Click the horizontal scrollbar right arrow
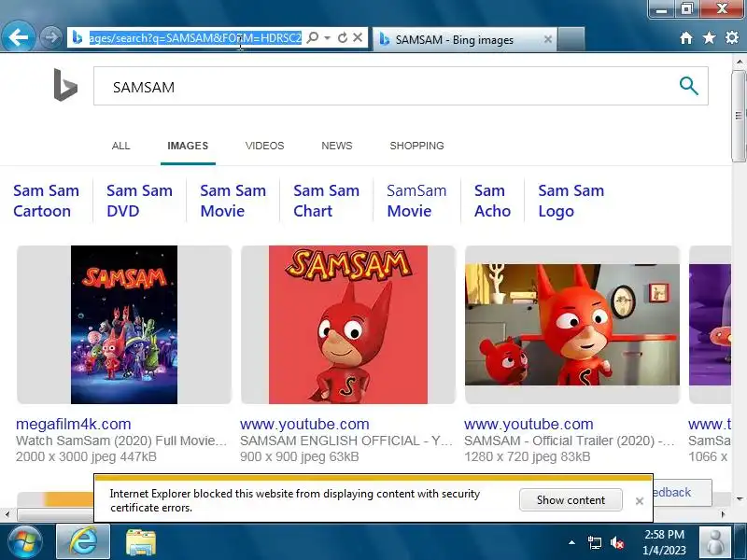The width and height of the screenshot is (747, 560). click(724, 514)
